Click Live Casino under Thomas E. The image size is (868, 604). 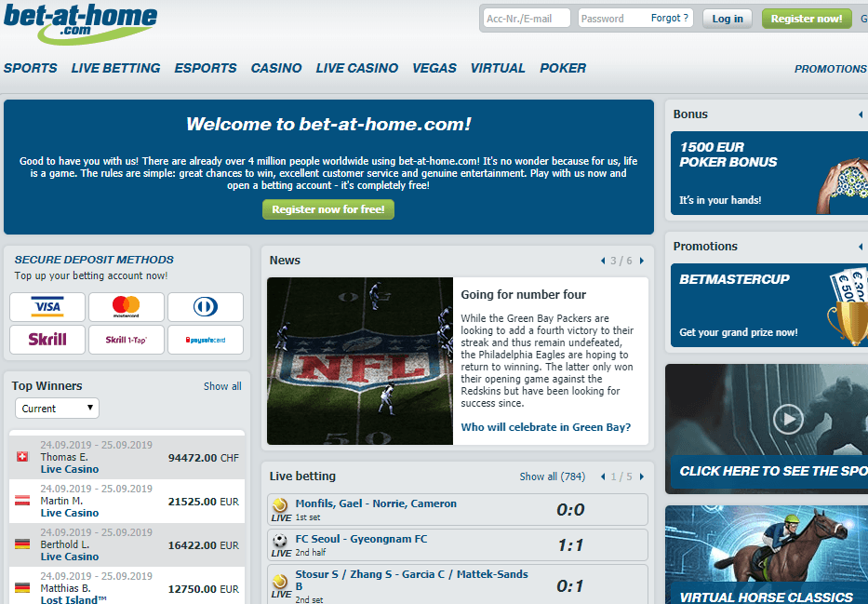pyautogui.click(x=70, y=469)
